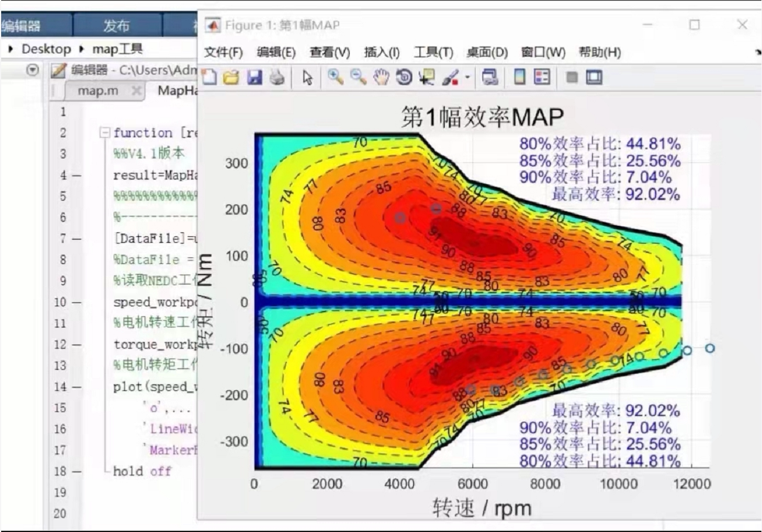
Task: Select the Pan hand tool
Action: 381,77
